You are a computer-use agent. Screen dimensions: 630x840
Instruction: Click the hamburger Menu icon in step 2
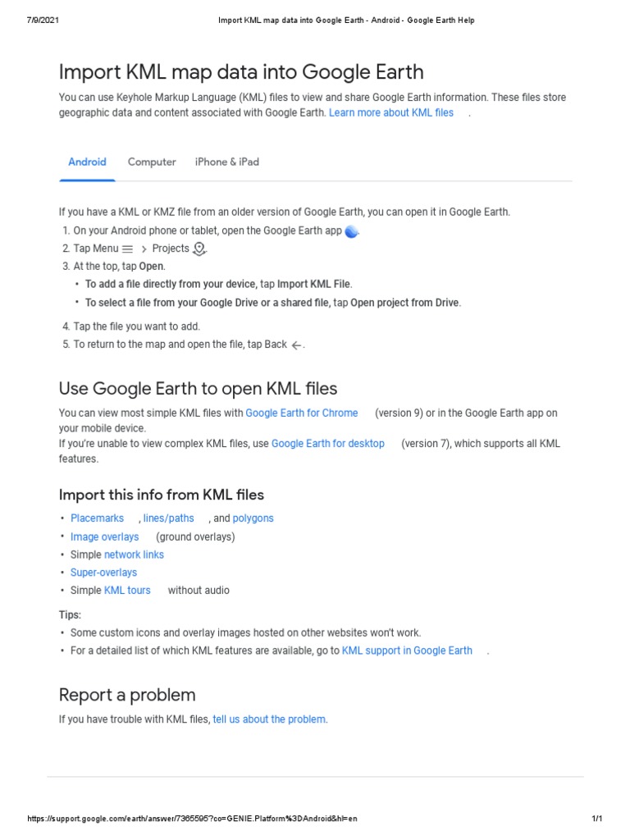127,249
